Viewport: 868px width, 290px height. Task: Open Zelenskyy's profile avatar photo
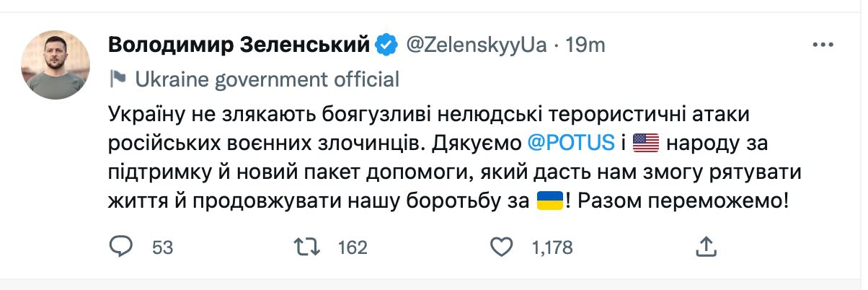pos(57,65)
